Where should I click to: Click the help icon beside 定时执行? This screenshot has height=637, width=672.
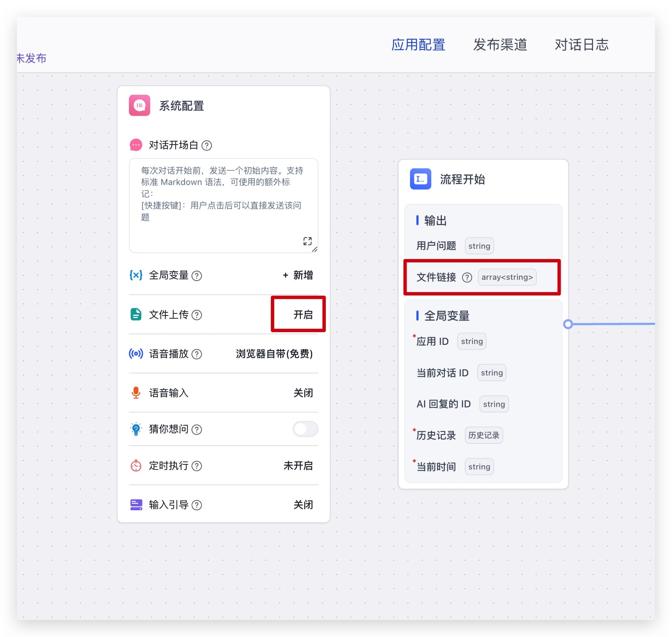tap(196, 466)
